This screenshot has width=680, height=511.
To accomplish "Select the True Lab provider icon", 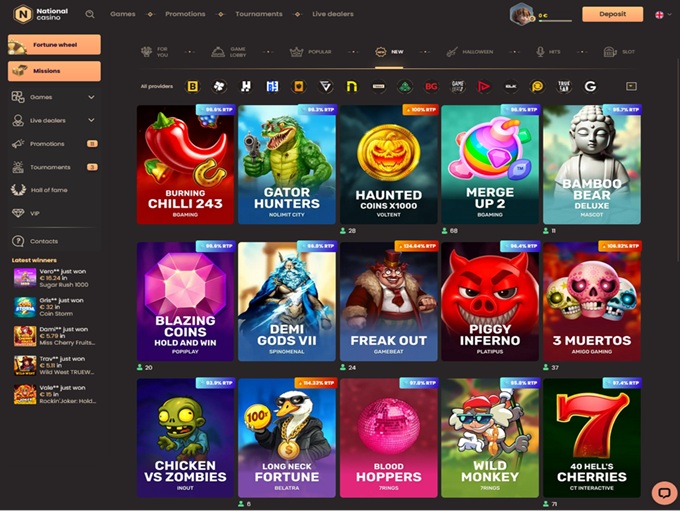I will click(x=564, y=87).
